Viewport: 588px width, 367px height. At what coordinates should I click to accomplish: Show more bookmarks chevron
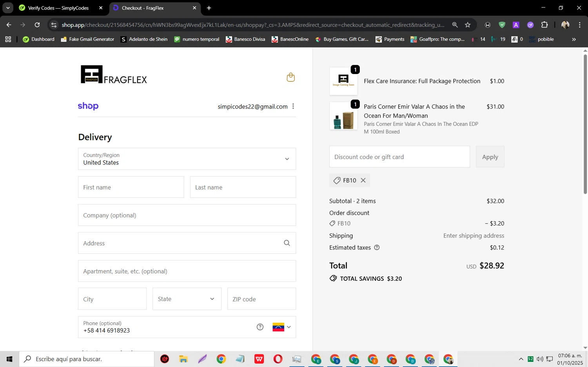[574, 39]
